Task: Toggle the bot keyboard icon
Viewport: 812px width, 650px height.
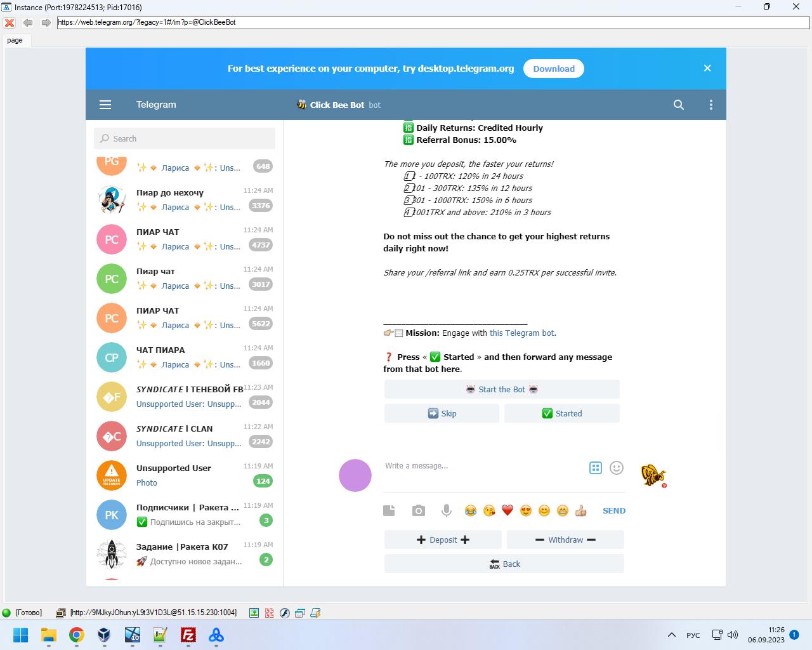Action: [x=596, y=468]
